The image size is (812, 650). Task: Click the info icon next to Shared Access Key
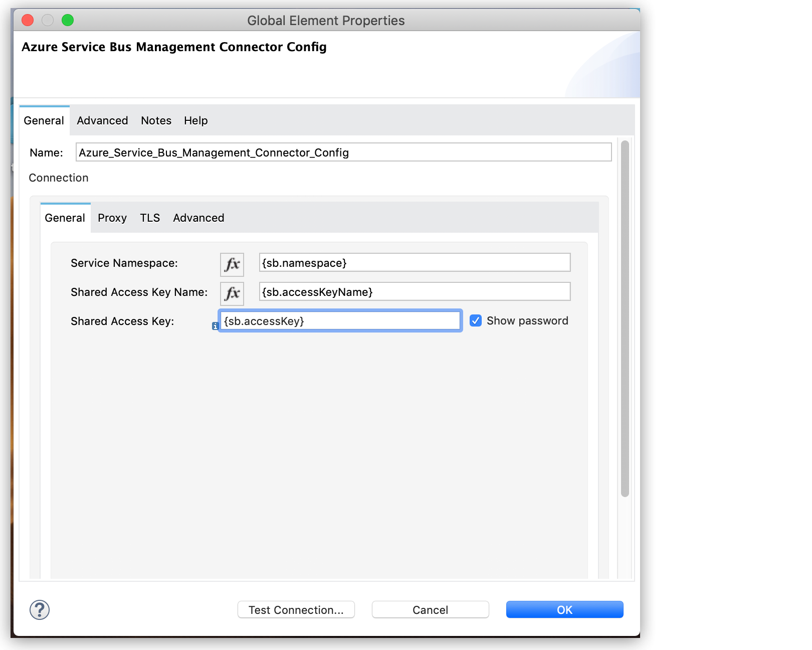coord(215,326)
